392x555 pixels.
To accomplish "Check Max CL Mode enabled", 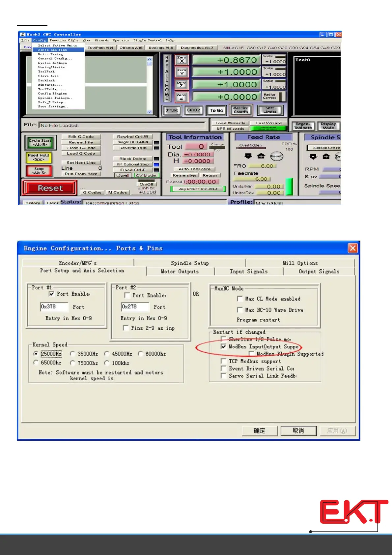I will (x=240, y=299).
